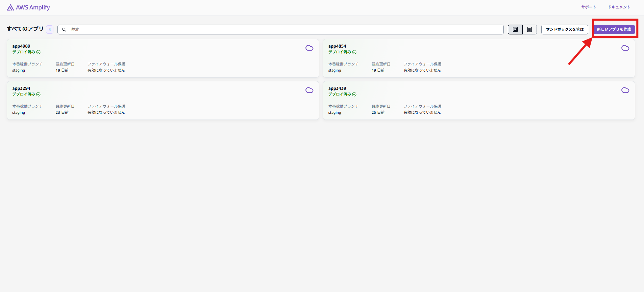
Task: Click deployed checkmark icon on app4989
Action: (39, 52)
